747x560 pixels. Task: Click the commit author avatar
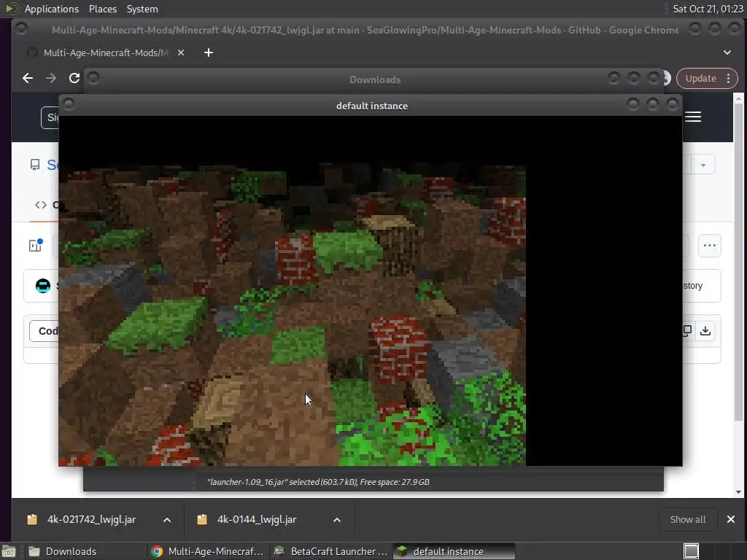[x=43, y=286]
